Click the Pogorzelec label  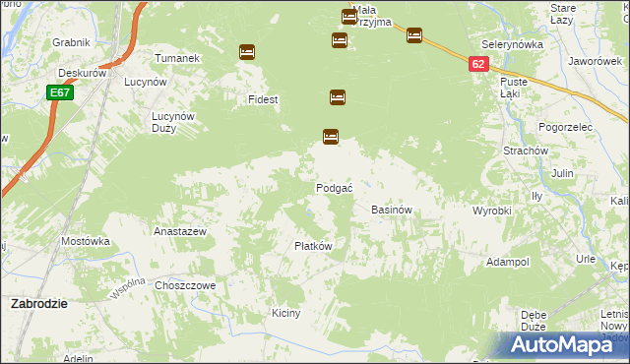click(565, 127)
